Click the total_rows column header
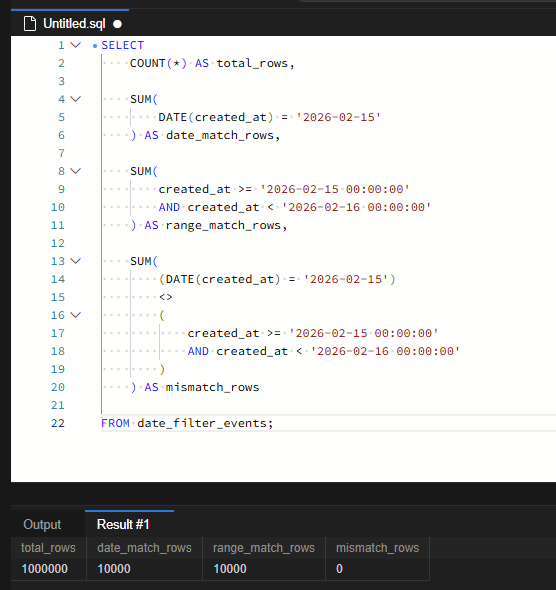This screenshot has width=556, height=590. pos(48,548)
